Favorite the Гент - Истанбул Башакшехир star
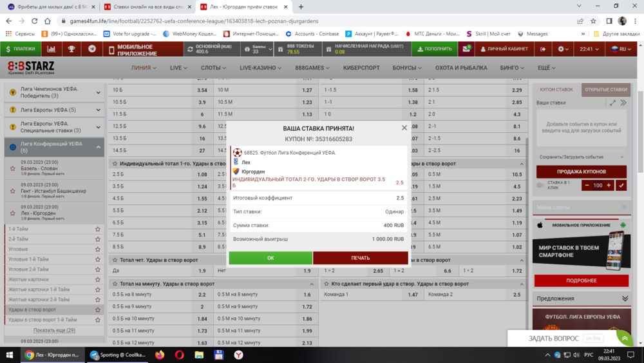Screen dimensions: 644x363 (13, 191)
